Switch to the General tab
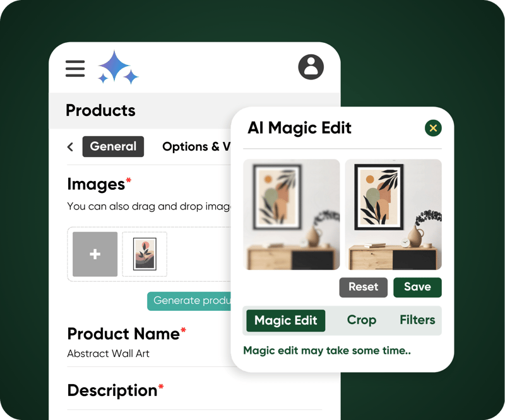Viewport: 505px width, 420px height. tap(113, 146)
